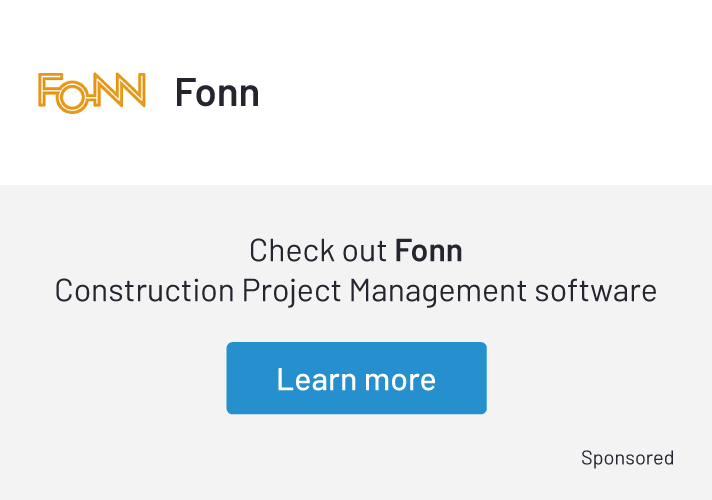The image size is (712, 500).
Task: Click the bold Fonn word in tagline
Action: point(429,250)
